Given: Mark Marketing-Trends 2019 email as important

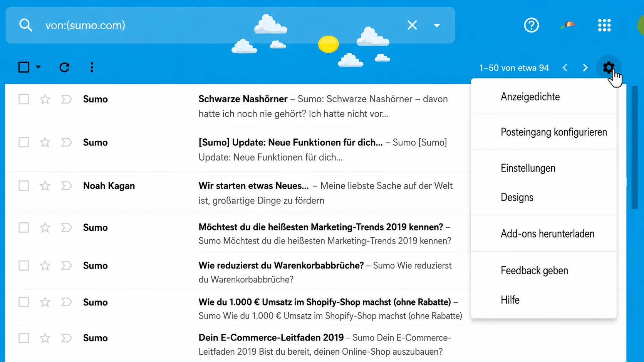Looking at the screenshot, I should pos(66,227).
